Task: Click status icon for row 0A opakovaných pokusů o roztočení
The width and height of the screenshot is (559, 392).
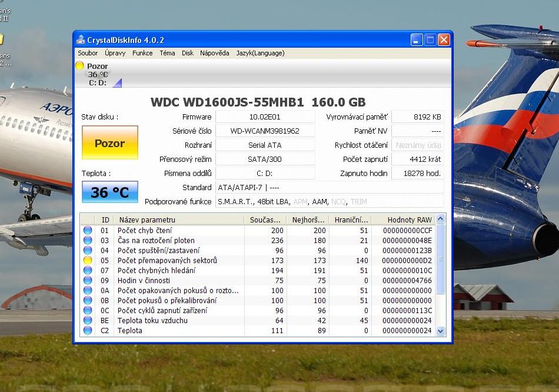Action: click(x=88, y=290)
